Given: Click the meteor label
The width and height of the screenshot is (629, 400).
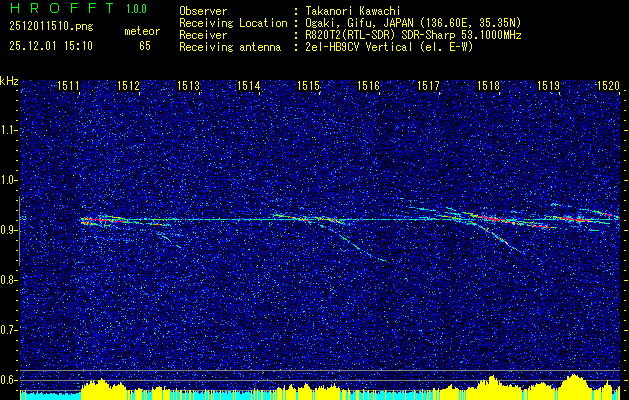Looking at the screenshot, I should pyautogui.click(x=142, y=31).
